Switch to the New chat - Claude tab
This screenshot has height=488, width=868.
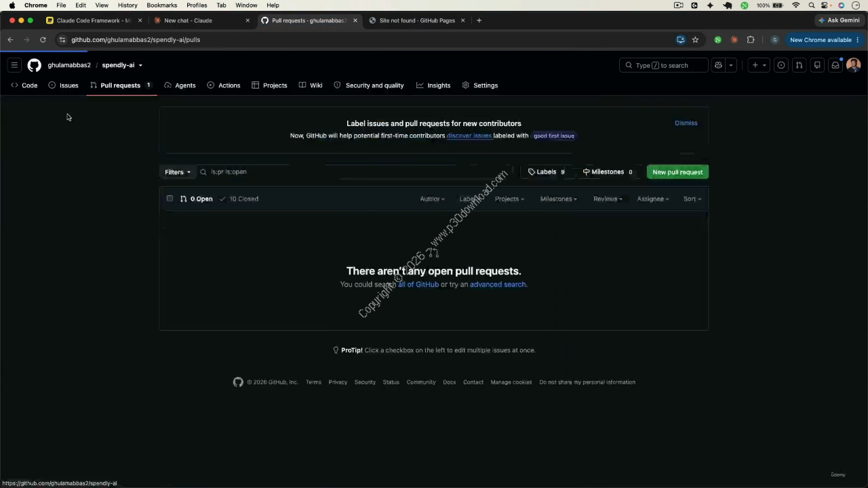pos(202,20)
